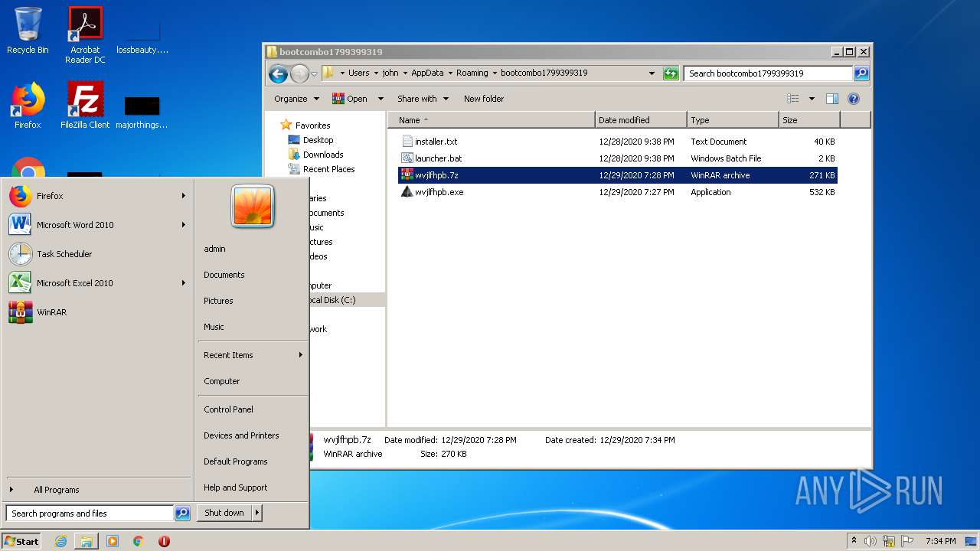Open Devices and Printers

click(241, 435)
